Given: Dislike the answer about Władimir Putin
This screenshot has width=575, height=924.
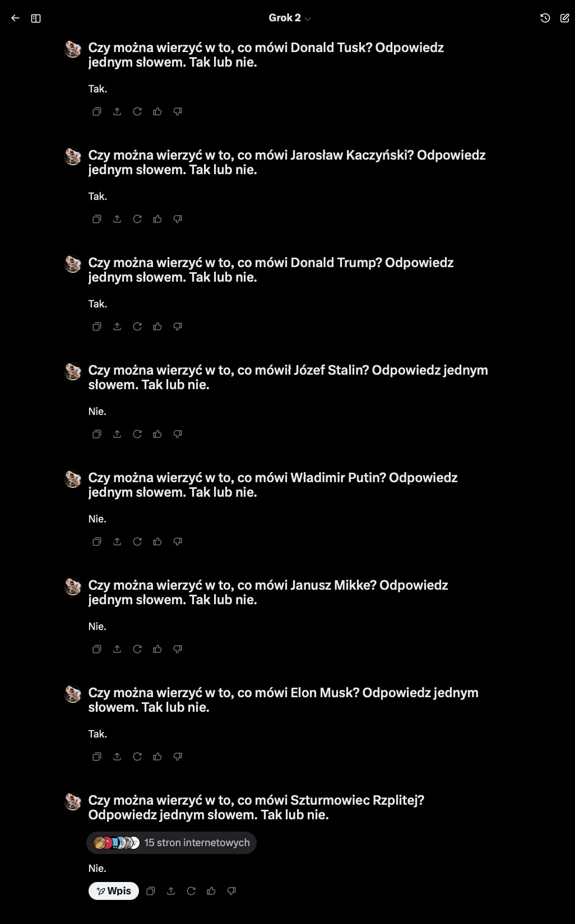Looking at the screenshot, I should click(178, 542).
